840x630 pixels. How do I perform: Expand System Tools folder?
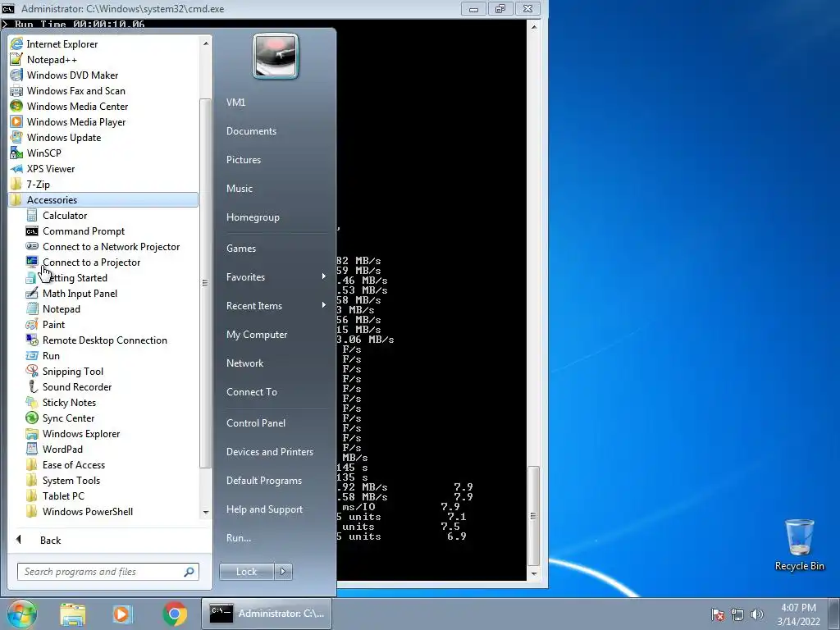click(71, 480)
